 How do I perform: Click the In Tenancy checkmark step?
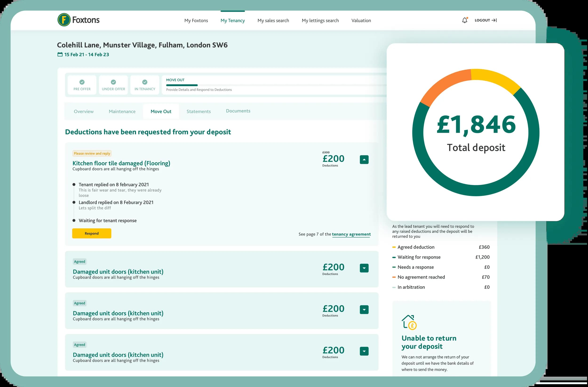point(145,82)
